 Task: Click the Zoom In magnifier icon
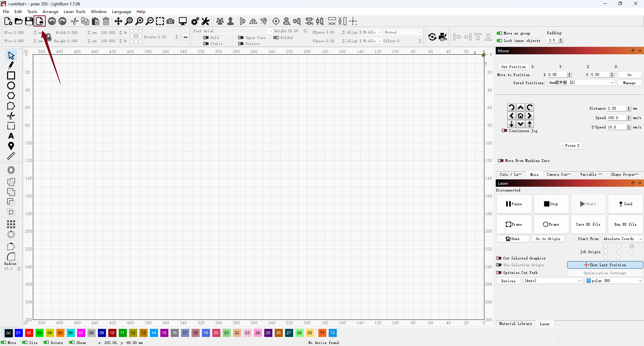pyautogui.click(x=139, y=21)
